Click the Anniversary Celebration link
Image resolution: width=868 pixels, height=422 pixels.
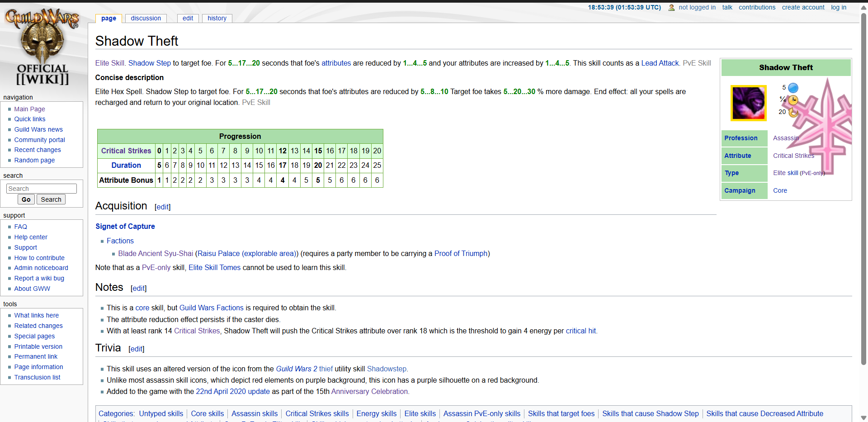click(x=369, y=391)
